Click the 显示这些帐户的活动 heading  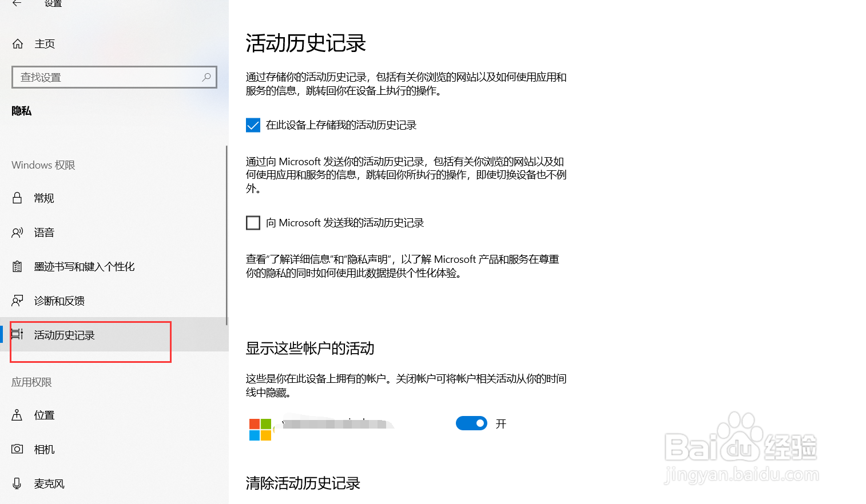(310, 349)
